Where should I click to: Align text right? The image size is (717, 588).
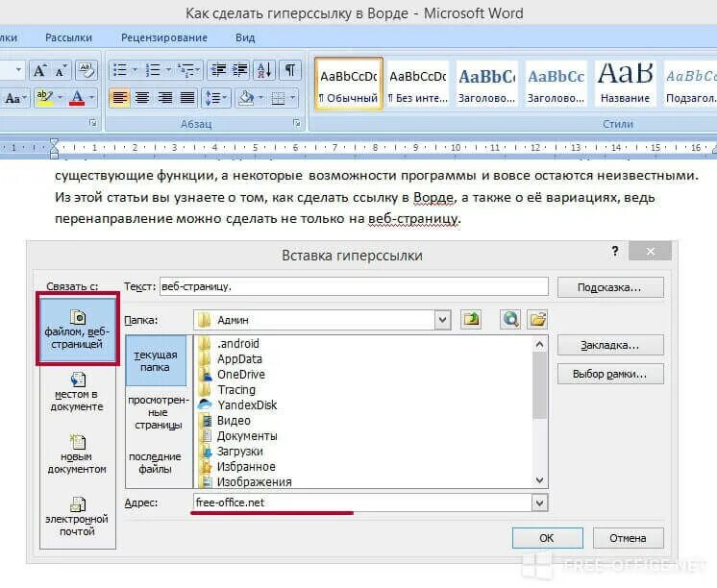[x=164, y=97]
